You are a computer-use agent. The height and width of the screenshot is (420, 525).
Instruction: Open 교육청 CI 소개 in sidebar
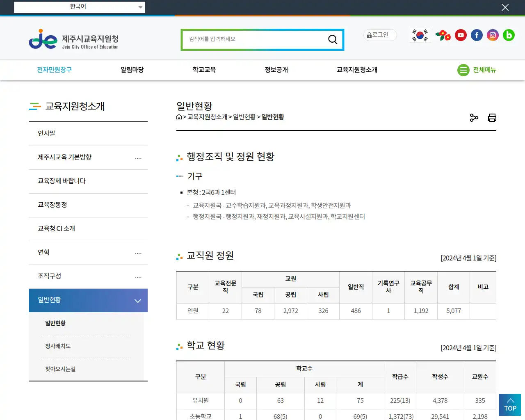tap(88, 229)
